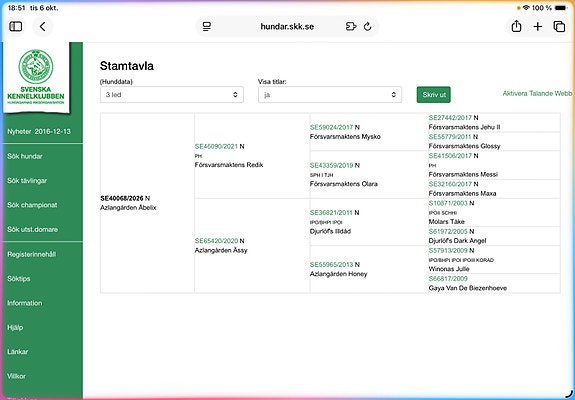Open the page menu icon in address bar
Viewport: 575px width, 400px height.
click(x=207, y=26)
